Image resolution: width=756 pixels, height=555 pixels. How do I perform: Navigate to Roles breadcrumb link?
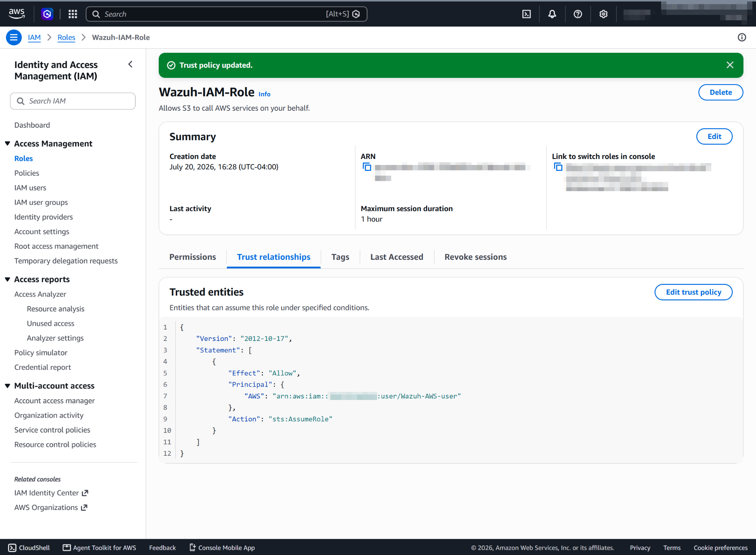coord(66,37)
